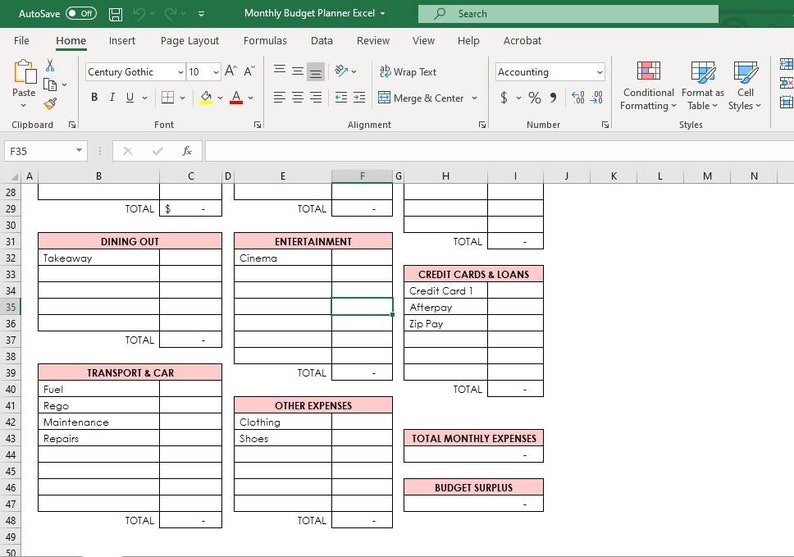Open Cell Styles gallery
The width and height of the screenshot is (794, 557).
(745, 86)
